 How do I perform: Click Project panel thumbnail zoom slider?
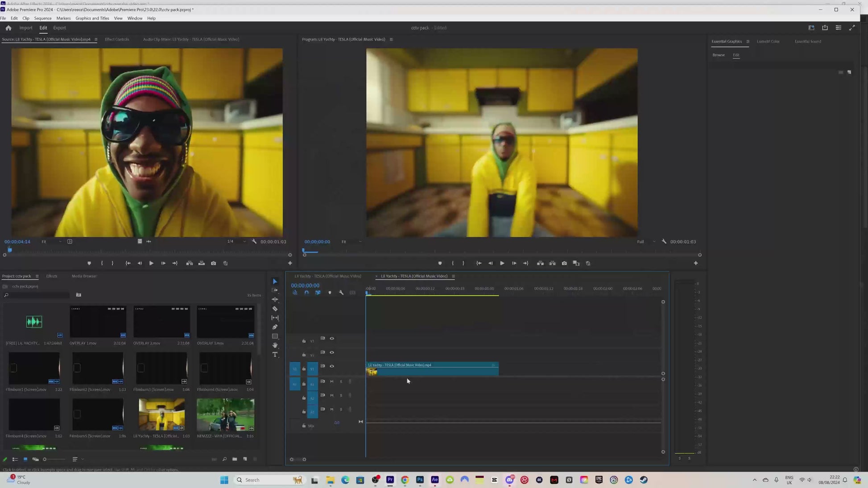[x=54, y=459]
